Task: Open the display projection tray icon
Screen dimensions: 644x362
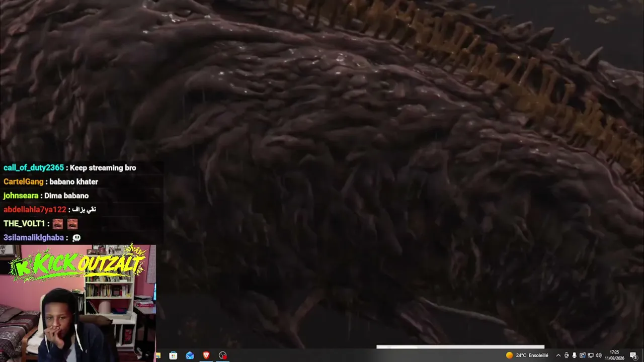Action: pos(582,355)
